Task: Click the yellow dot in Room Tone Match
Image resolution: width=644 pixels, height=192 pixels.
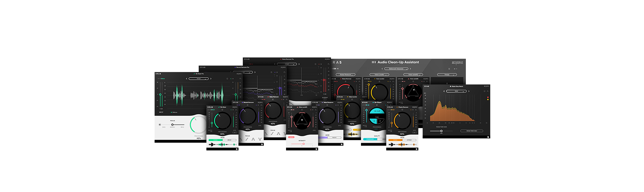Action: (488, 99)
